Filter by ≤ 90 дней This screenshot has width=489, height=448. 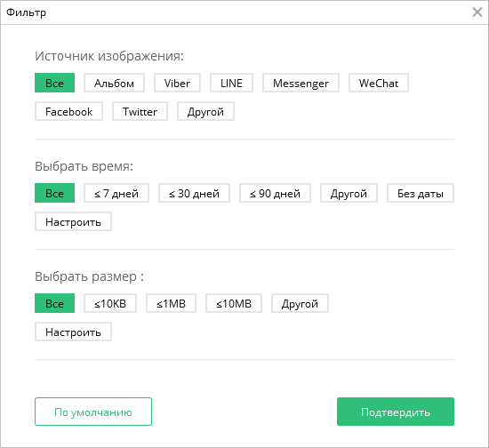(x=275, y=193)
